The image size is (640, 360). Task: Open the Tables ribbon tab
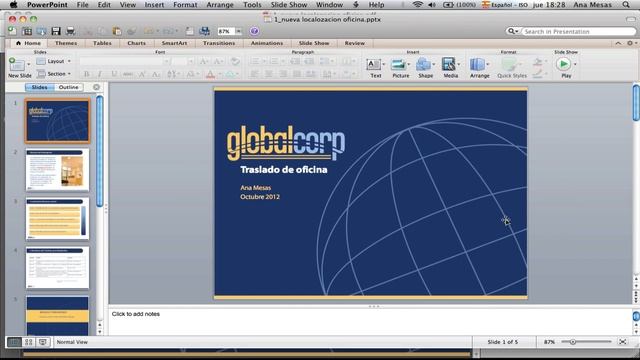[x=102, y=43]
